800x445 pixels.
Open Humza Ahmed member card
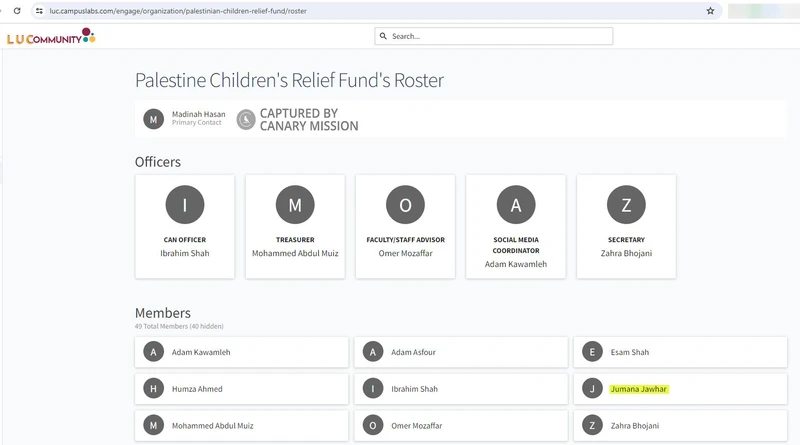pyautogui.click(x=241, y=389)
